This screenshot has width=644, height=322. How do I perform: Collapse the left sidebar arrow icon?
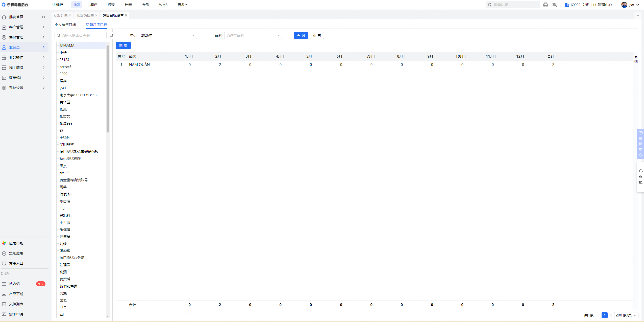43,17
